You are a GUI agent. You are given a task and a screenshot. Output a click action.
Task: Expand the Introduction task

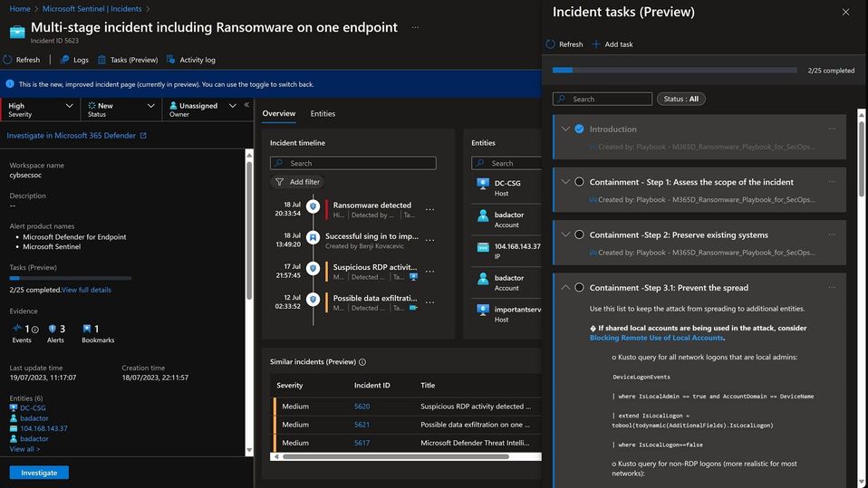[x=565, y=129]
